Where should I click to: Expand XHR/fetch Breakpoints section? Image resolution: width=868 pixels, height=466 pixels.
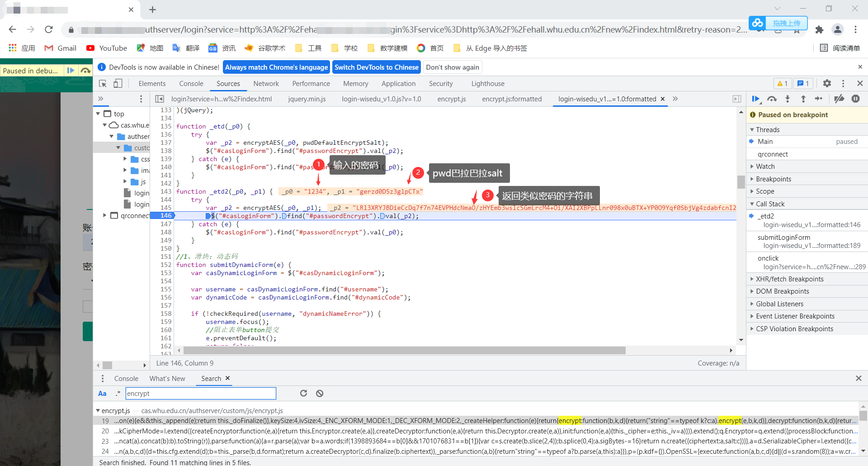[x=752, y=279]
